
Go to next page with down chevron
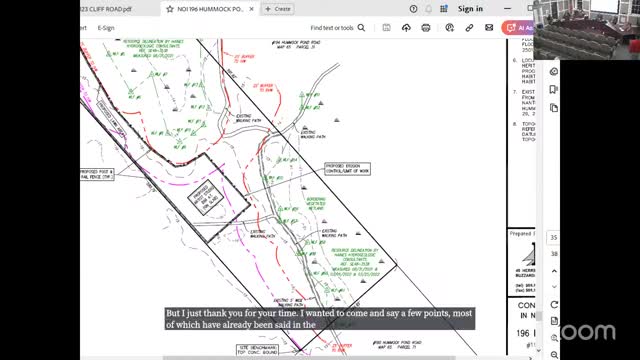(x=554, y=287)
